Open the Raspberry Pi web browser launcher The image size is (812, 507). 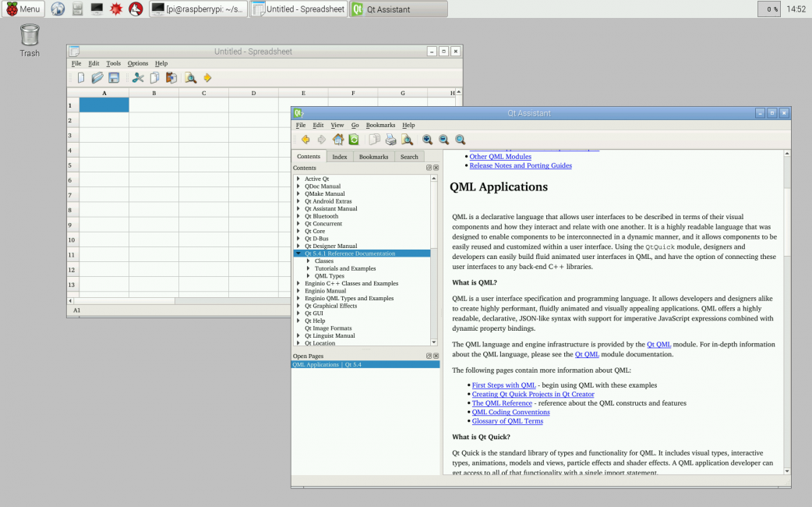58,9
